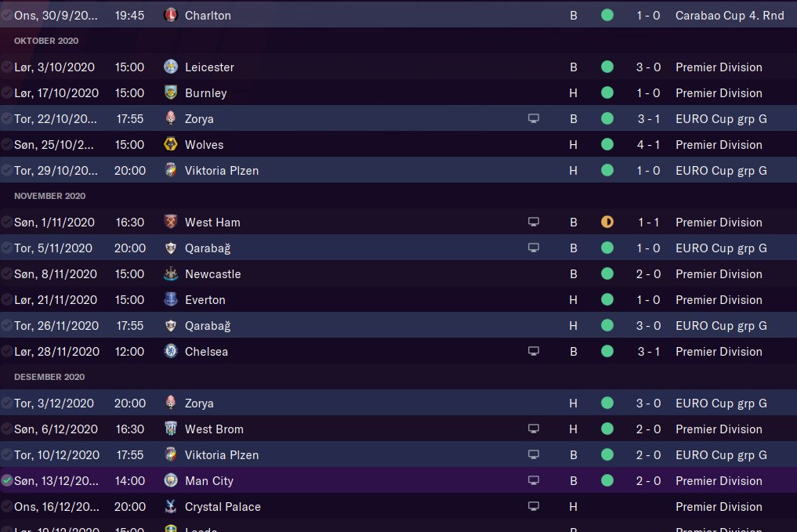
Task: Open Chelsea via its club badge
Action: (171, 352)
